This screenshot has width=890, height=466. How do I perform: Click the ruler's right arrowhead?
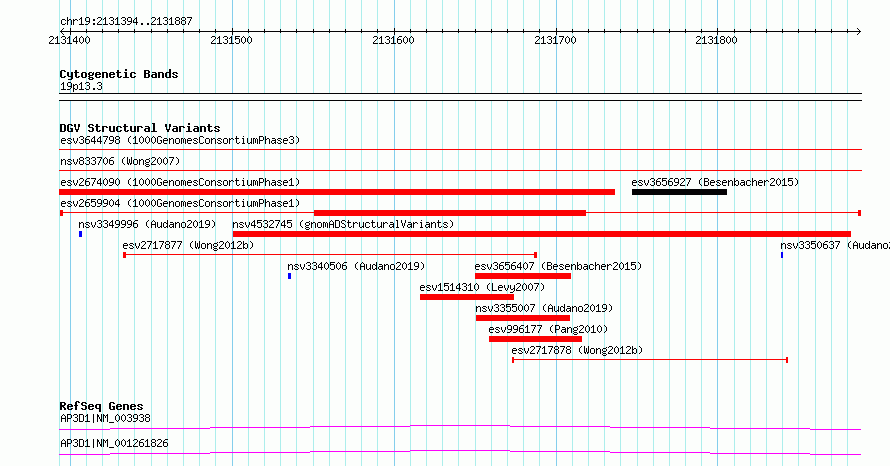click(858, 31)
